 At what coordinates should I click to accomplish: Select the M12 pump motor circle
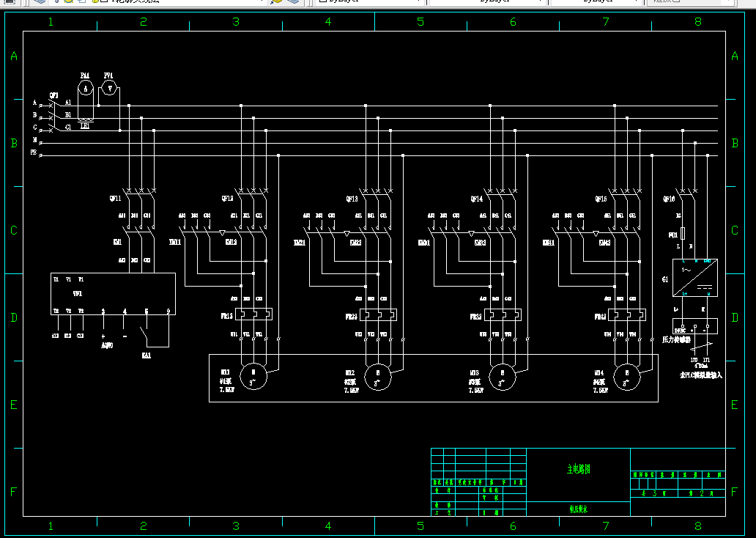click(x=377, y=377)
